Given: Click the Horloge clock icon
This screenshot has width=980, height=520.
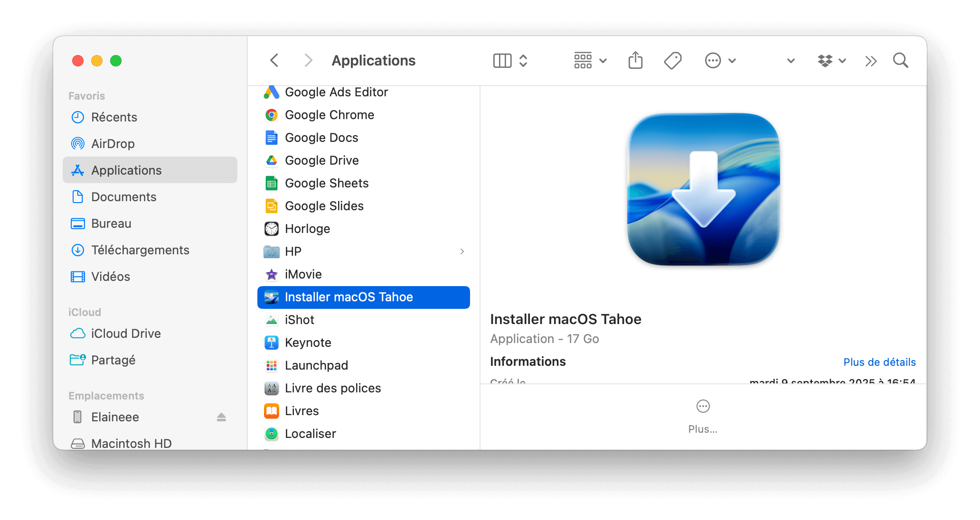Looking at the screenshot, I should tap(272, 229).
